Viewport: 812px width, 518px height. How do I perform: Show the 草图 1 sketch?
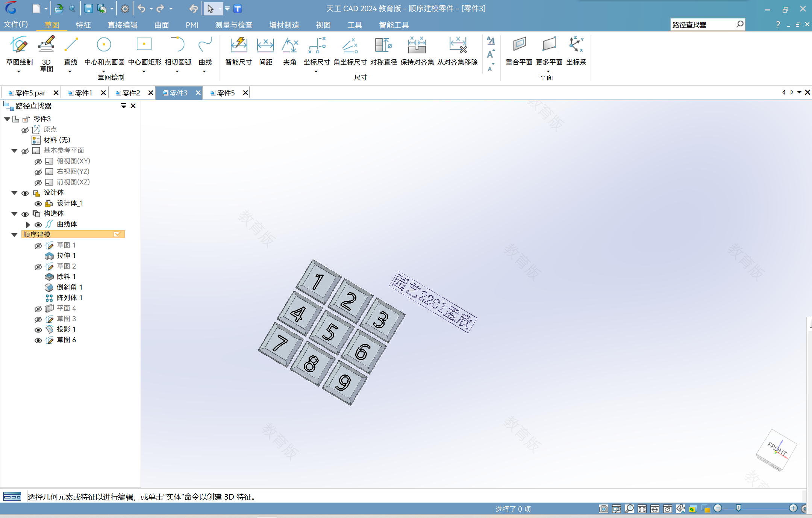pos(38,245)
